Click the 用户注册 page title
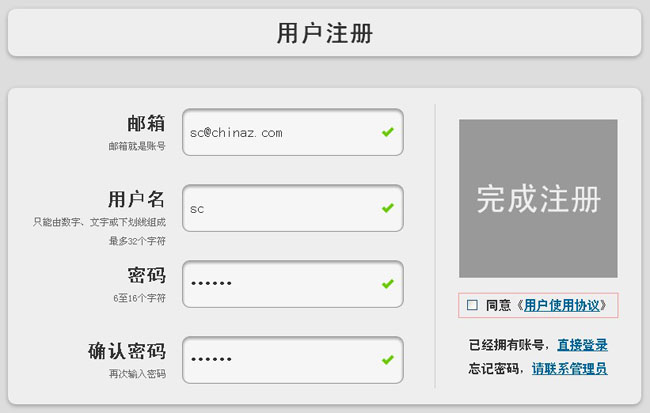Screen dimensions: 650x413 click(324, 33)
